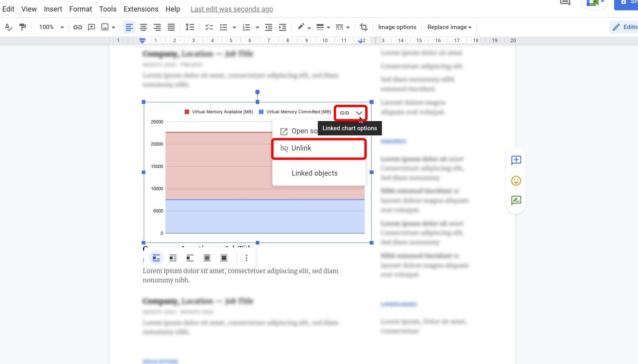
Task: Click the Image options button
Action: click(x=397, y=27)
